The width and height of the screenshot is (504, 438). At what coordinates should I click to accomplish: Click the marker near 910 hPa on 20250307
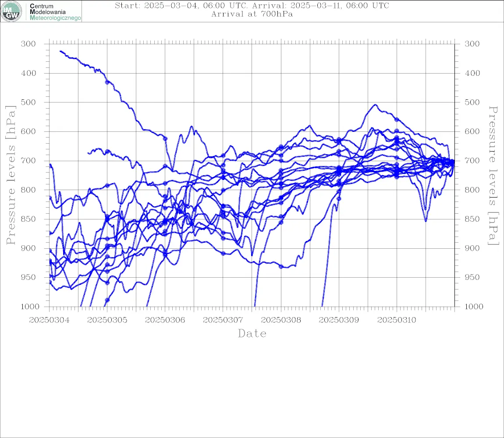tap(223, 254)
